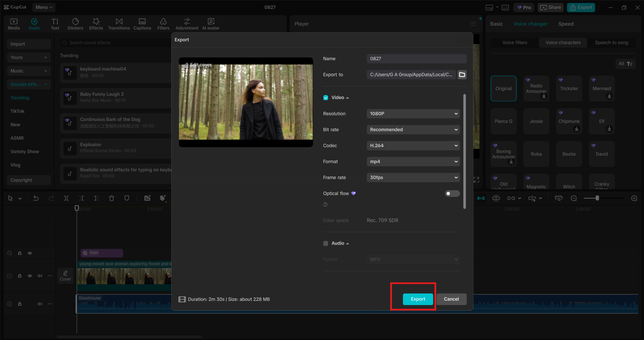
Task: Download the Radio Announcer voice
Action: tap(544, 96)
